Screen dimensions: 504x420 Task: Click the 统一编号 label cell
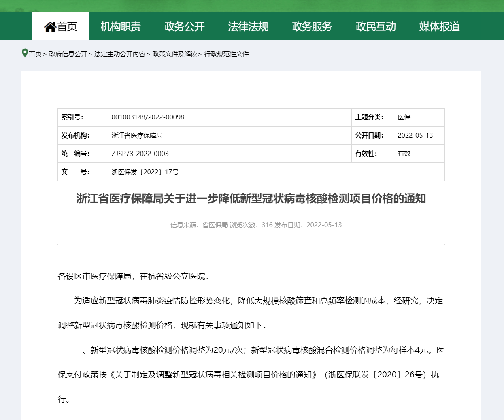pos(83,154)
